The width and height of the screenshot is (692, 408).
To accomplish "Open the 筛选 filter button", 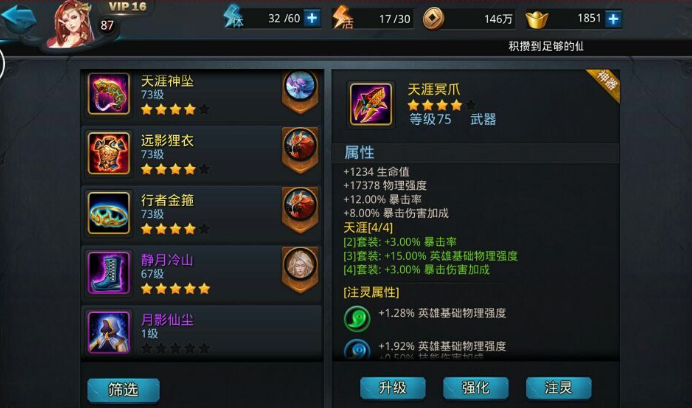I will (x=124, y=389).
